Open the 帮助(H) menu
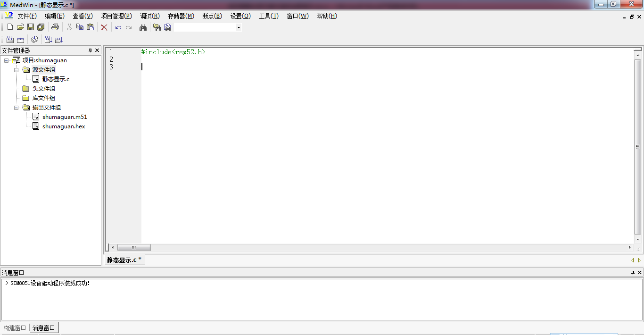 click(x=327, y=16)
